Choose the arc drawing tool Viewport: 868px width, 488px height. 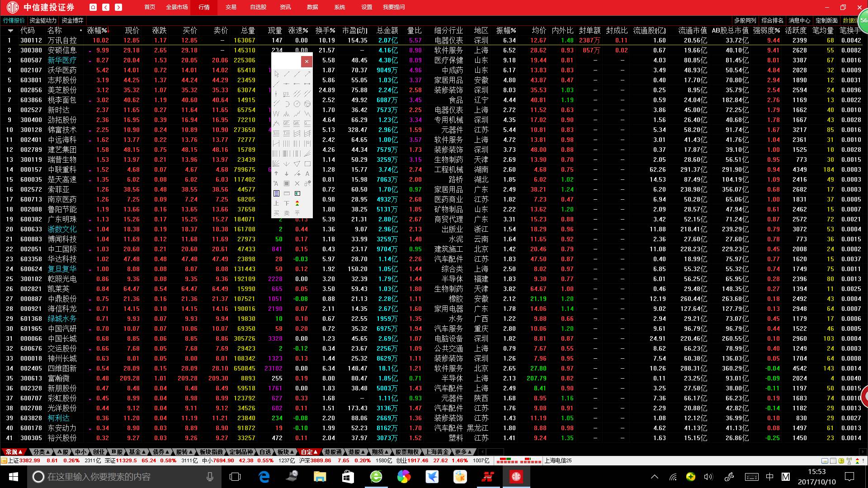click(x=287, y=104)
